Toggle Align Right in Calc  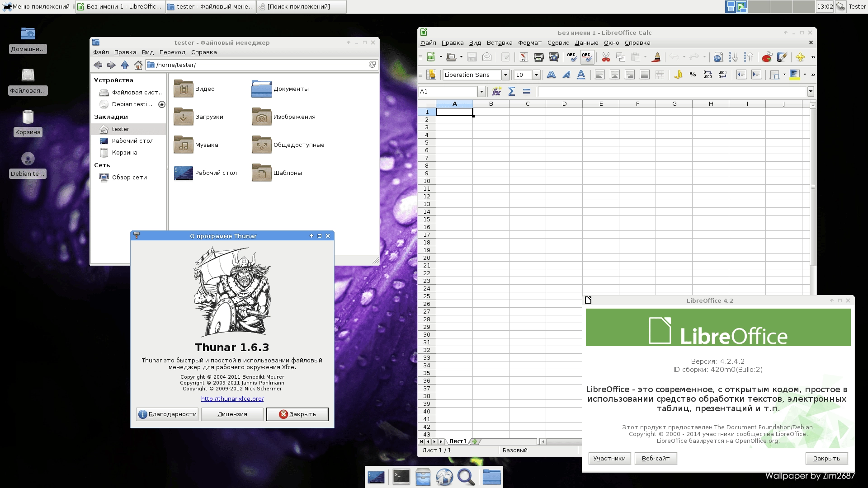629,75
